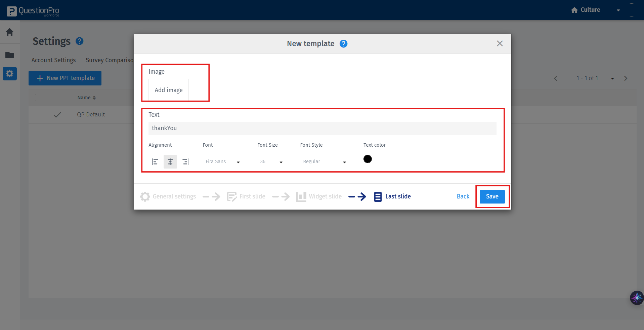Open the folders icon in the sidebar
Viewport: 644px width, 330px height.
click(9, 55)
